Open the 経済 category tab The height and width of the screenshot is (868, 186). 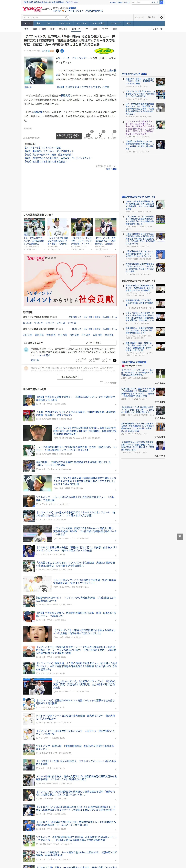pyautogui.click(x=52, y=29)
